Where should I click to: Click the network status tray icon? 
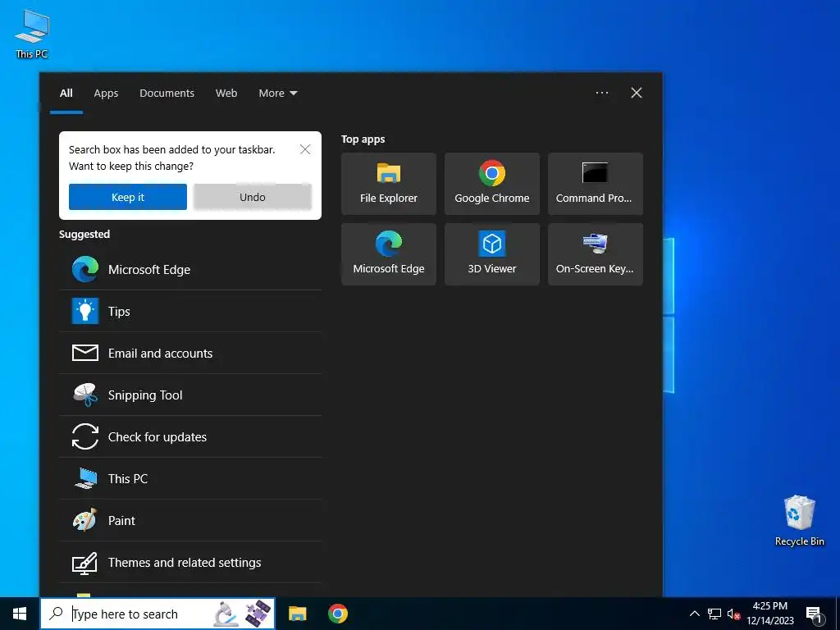(714, 614)
